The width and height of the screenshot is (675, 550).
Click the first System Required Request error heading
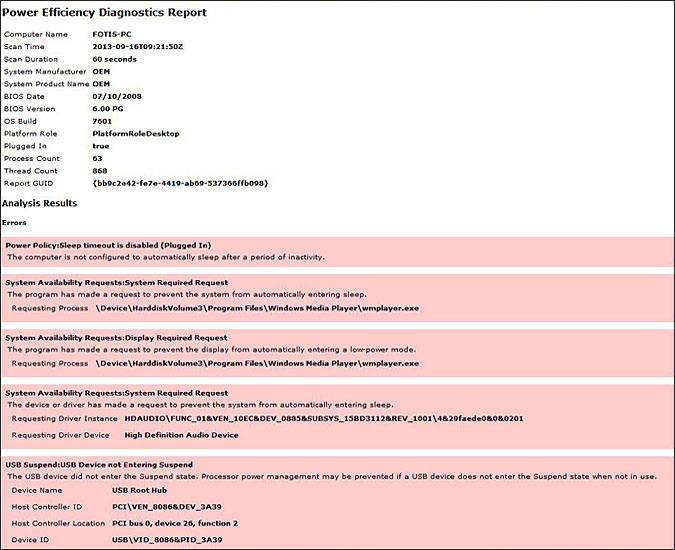pyautogui.click(x=117, y=283)
